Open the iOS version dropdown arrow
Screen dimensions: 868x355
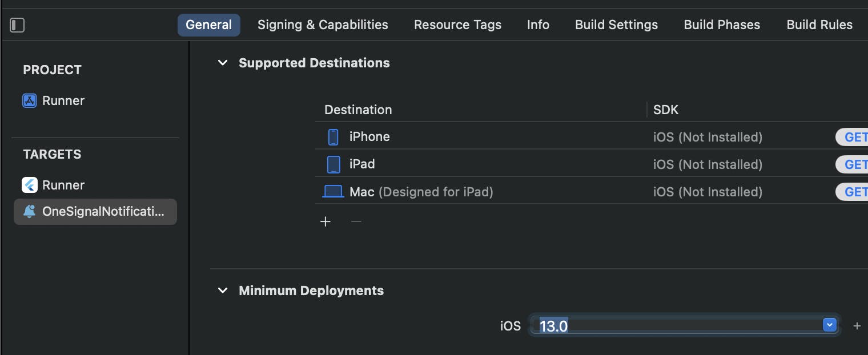tap(829, 325)
